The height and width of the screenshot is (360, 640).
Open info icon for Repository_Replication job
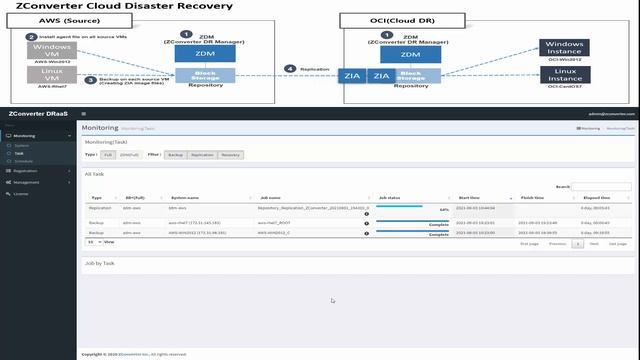(x=367, y=214)
